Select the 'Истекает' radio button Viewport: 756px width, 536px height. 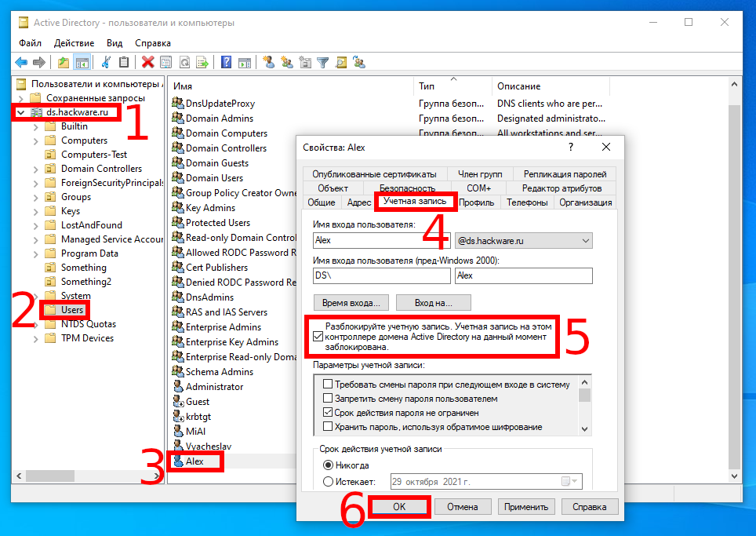point(328,481)
